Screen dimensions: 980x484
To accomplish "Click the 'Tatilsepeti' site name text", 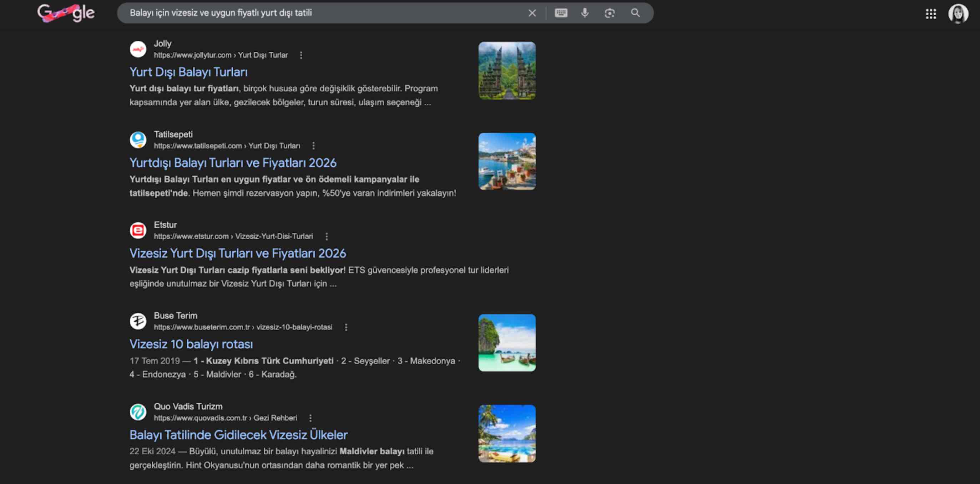I will [173, 134].
